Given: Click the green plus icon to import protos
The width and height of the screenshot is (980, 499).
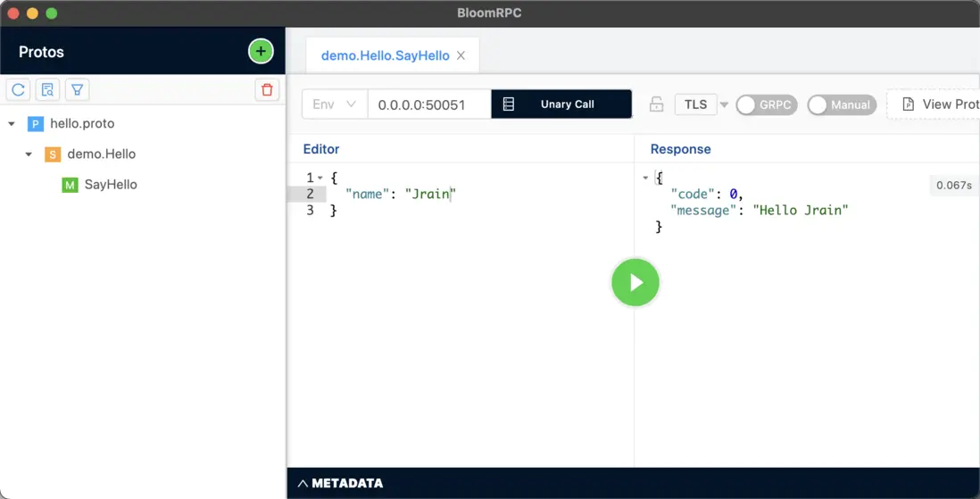Looking at the screenshot, I should tap(261, 51).
